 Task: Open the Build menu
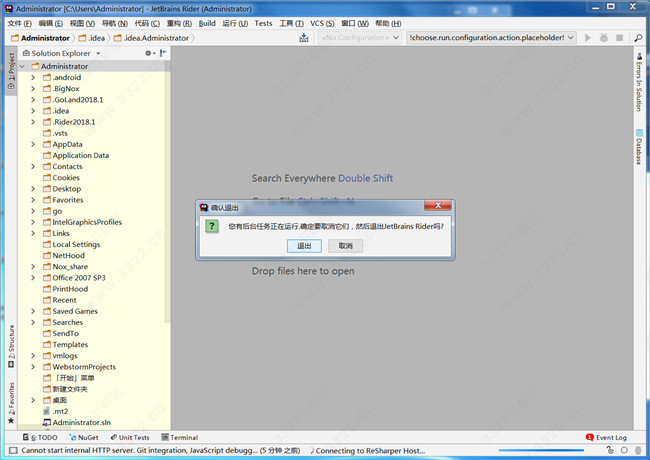207,23
